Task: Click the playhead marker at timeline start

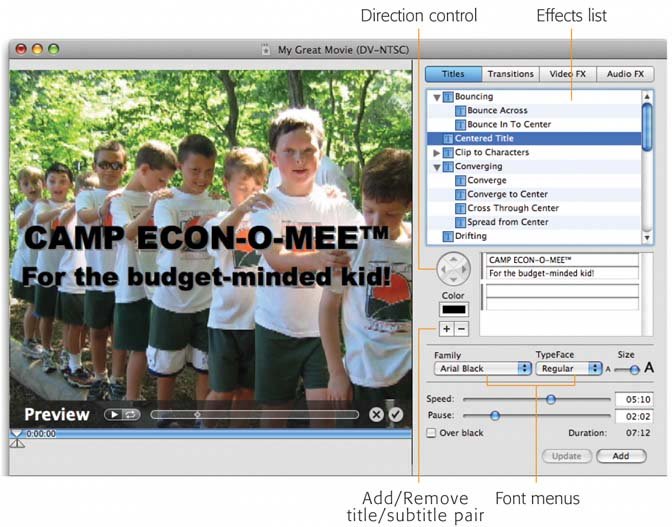Action: tap(16, 438)
